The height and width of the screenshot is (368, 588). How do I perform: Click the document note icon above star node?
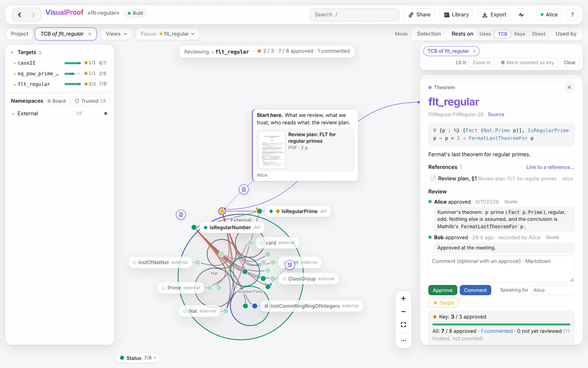click(244, 189)
